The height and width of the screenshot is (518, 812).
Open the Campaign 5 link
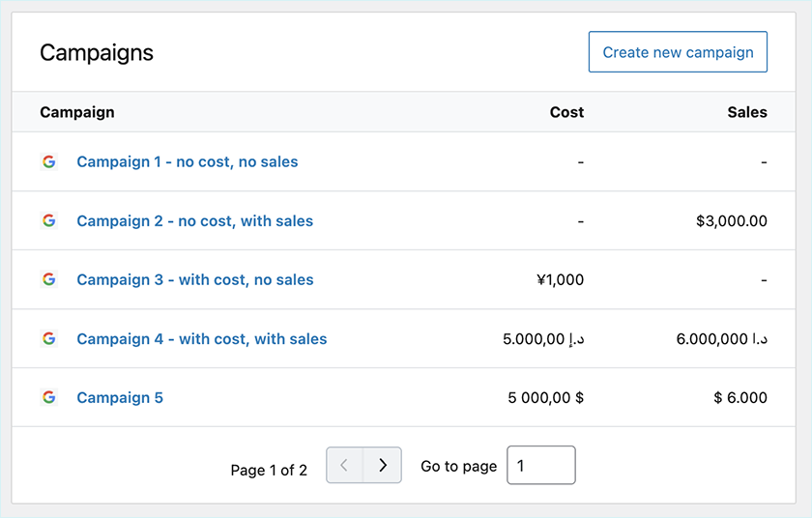pyautogui.click(x=120, y=398)
